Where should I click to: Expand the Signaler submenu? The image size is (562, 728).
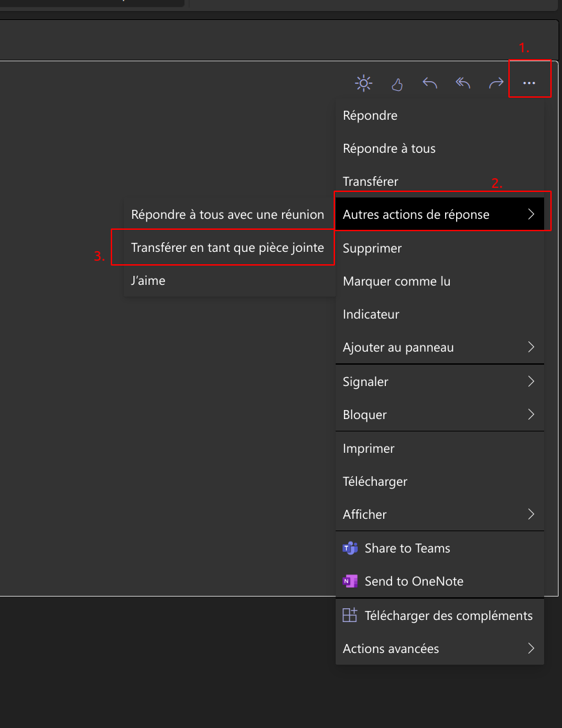[x=530, y=381]
